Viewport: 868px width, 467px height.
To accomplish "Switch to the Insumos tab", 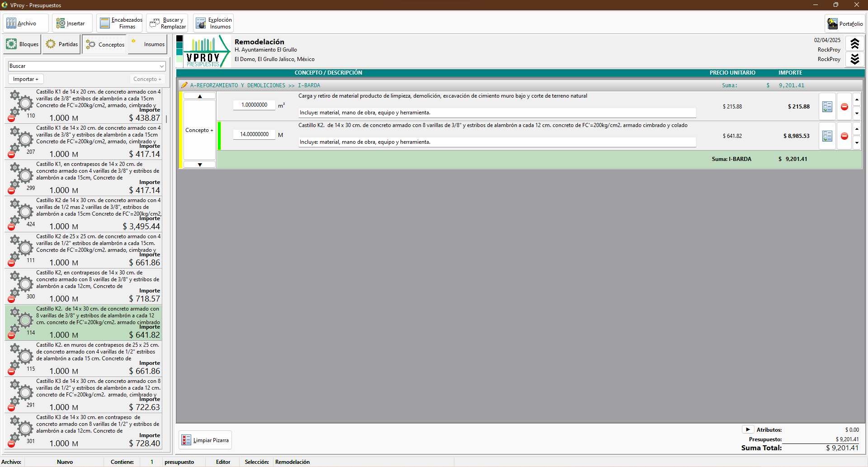I will click(148, 44).
